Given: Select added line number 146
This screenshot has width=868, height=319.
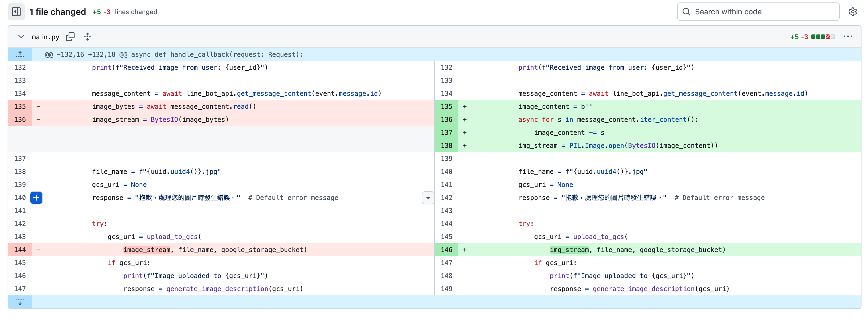Looking at the screenshot, I should click(446, 250).
